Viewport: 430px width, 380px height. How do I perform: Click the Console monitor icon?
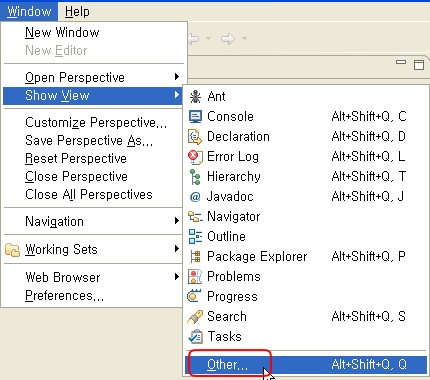(195, 117)
